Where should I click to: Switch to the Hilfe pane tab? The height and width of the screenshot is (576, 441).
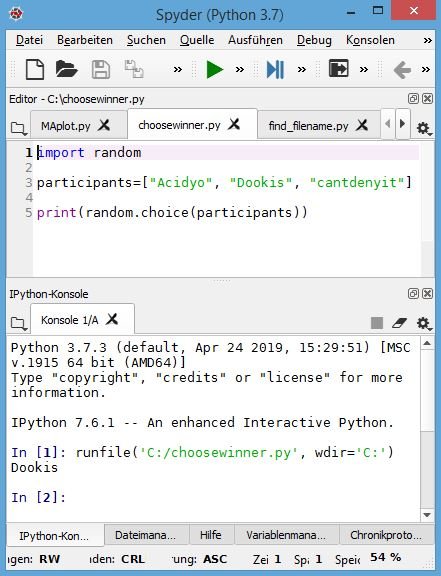pos(211,535)
